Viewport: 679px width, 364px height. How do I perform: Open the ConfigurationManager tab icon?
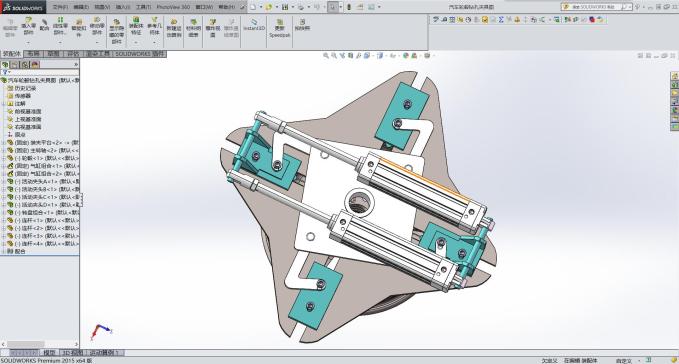click(x=25, y=64)
